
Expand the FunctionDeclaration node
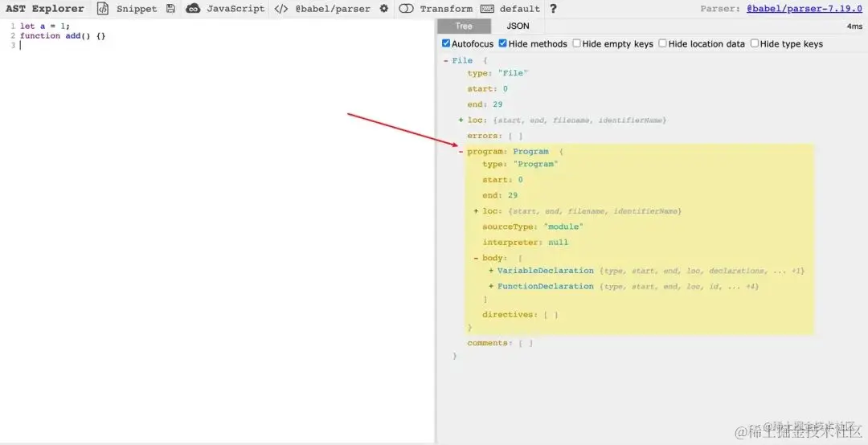(491, 286)
